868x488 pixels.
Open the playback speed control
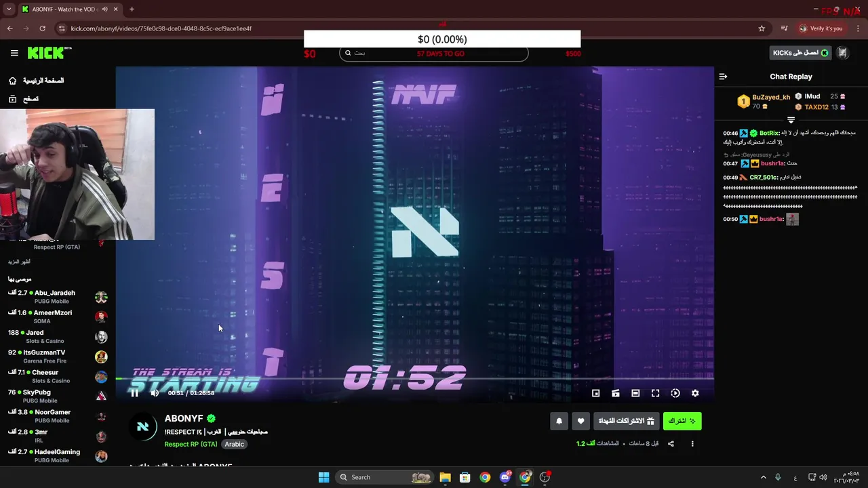675,393
